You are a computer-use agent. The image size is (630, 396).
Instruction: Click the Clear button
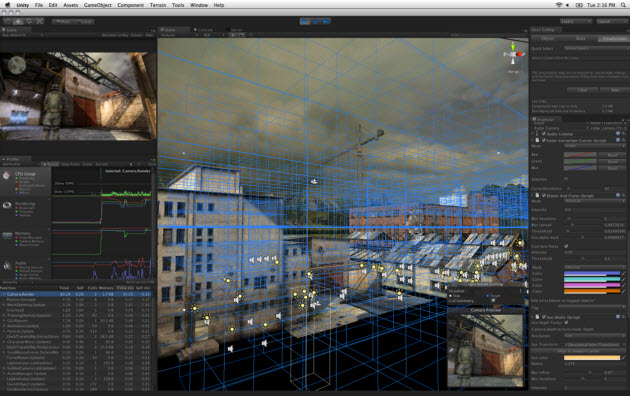pyautogui.click(x=582, y=90)
